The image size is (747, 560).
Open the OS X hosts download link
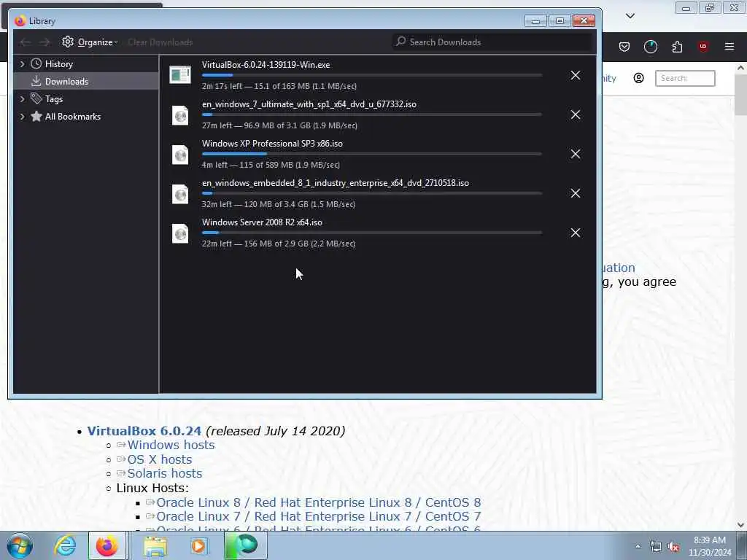[160, 459]
